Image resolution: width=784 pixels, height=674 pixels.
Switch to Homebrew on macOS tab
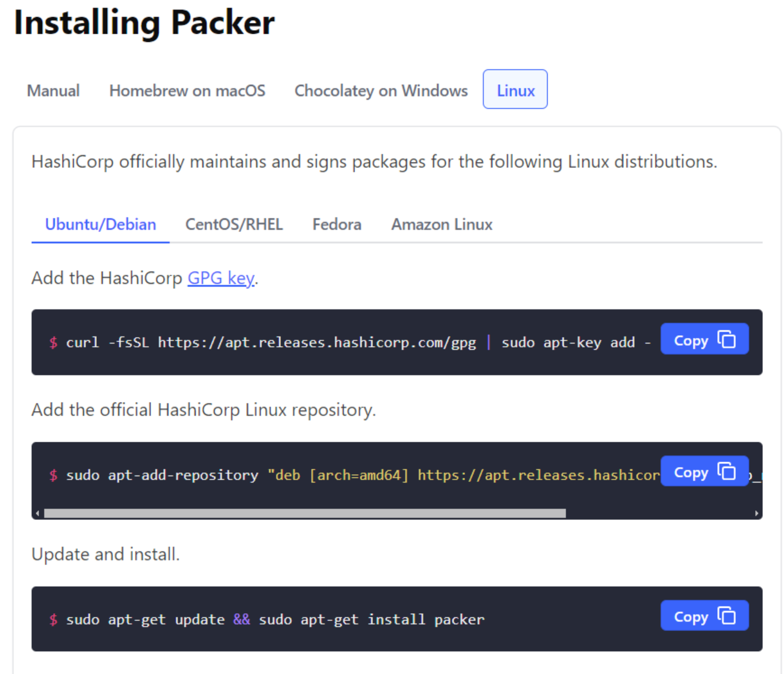(x=187, y=90)
